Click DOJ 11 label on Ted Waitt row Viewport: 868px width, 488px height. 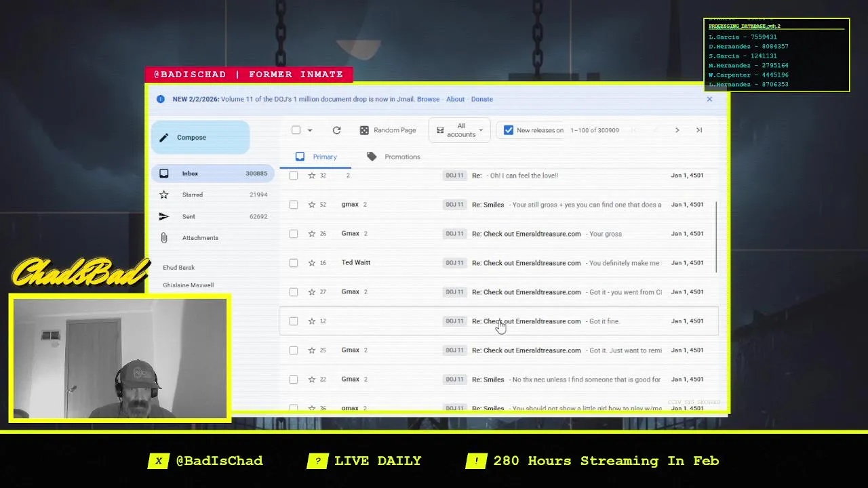(x=454, y=263)
